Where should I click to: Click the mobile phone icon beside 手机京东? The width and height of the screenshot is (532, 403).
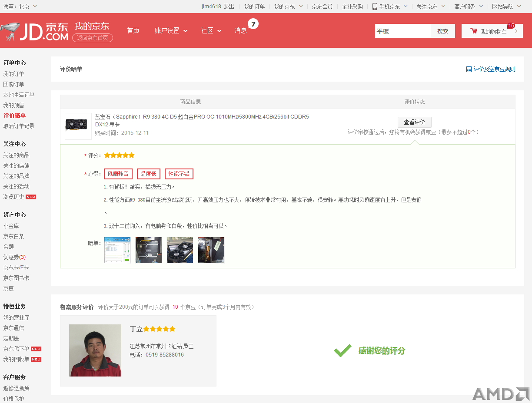[x=375, y=7]
